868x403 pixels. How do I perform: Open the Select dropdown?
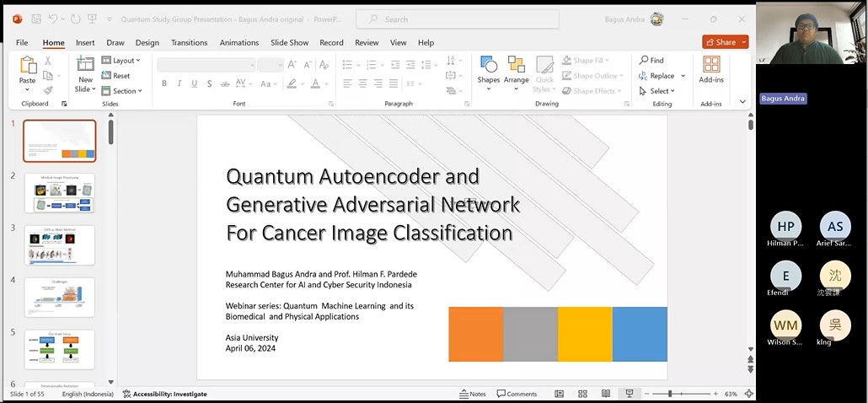click(656, 91)
